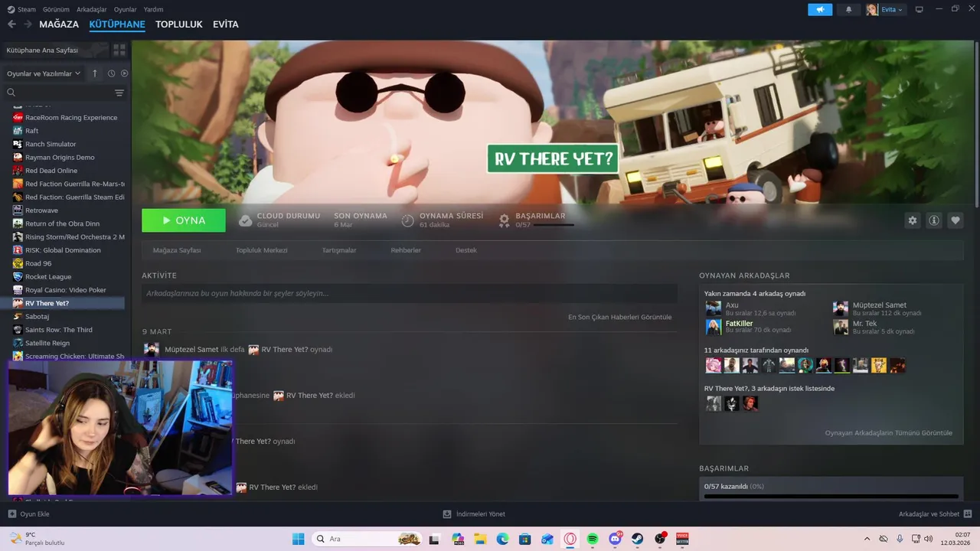Switch to Big Picture mode icon
980x551 pixels.
tap(919, 9)
